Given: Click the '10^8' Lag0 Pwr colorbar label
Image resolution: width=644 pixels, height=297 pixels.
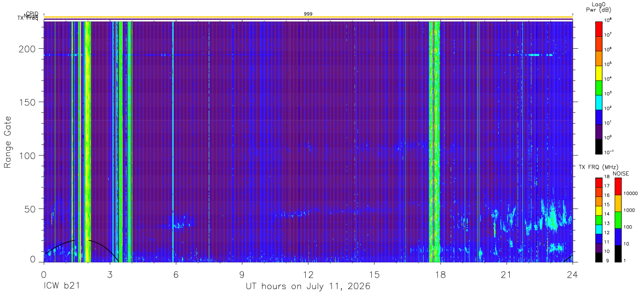Looking at the screenshot, I should [x=608, y=20].
